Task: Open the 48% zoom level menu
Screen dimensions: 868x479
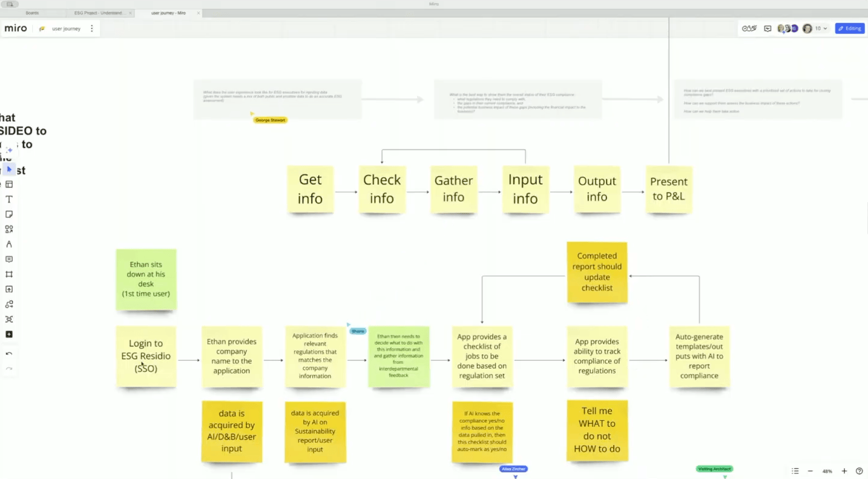Action: click(x=827, y=471)
